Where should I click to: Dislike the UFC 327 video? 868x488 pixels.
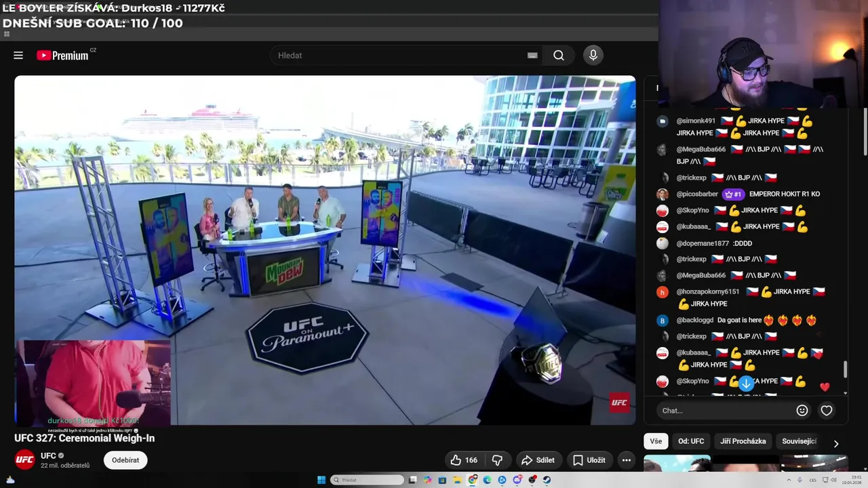click(497, 460)
